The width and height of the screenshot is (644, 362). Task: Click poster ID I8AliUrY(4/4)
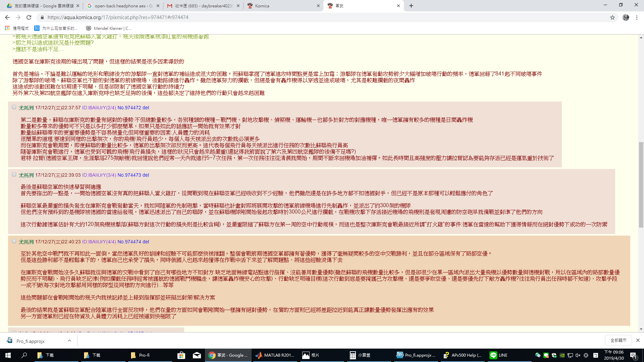(x=99, y=242)
